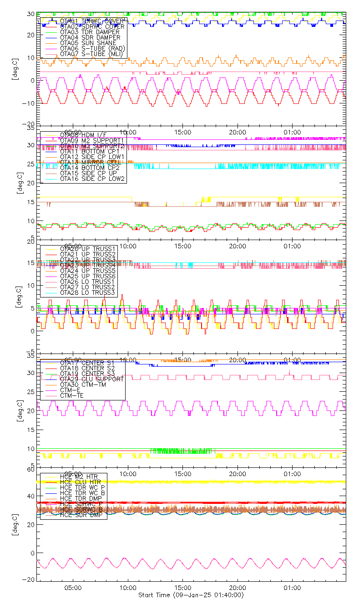Select the OTA10 M2 SUPPORT2 legend entry
Viewport: 364px width, 615px height.
92,146
